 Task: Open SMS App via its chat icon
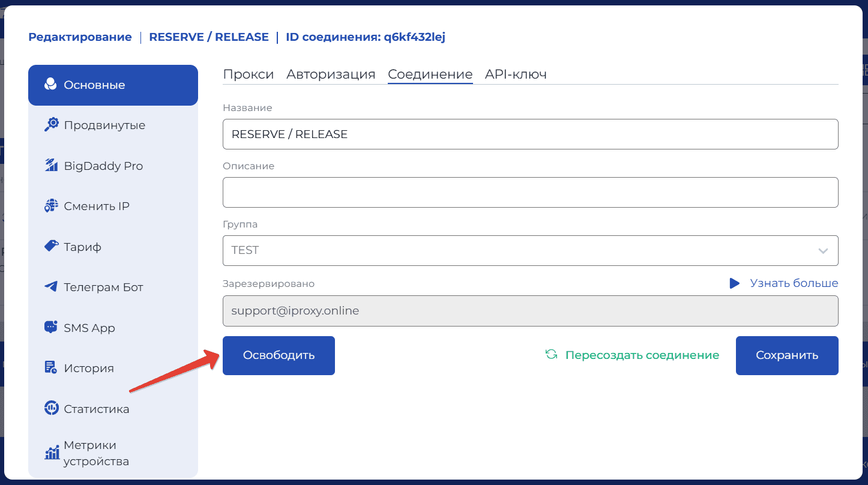click(52, 328)
